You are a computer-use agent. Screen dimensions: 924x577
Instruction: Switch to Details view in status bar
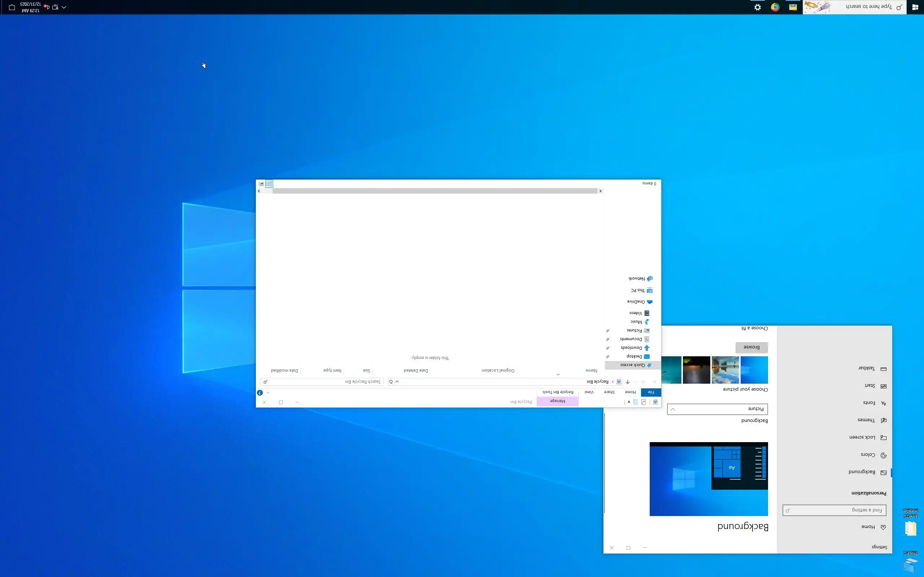click(x=269, y=184)
